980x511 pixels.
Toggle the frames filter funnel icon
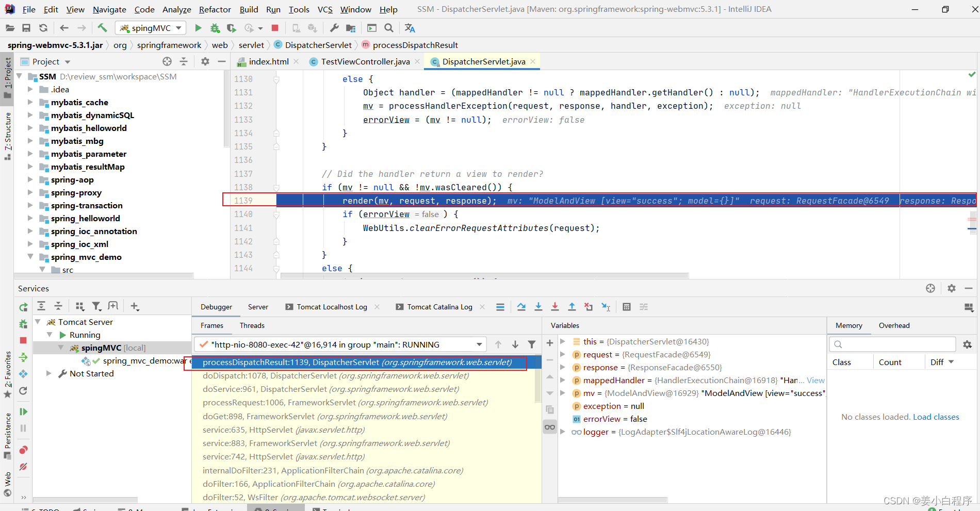click(x=532, y=344)
